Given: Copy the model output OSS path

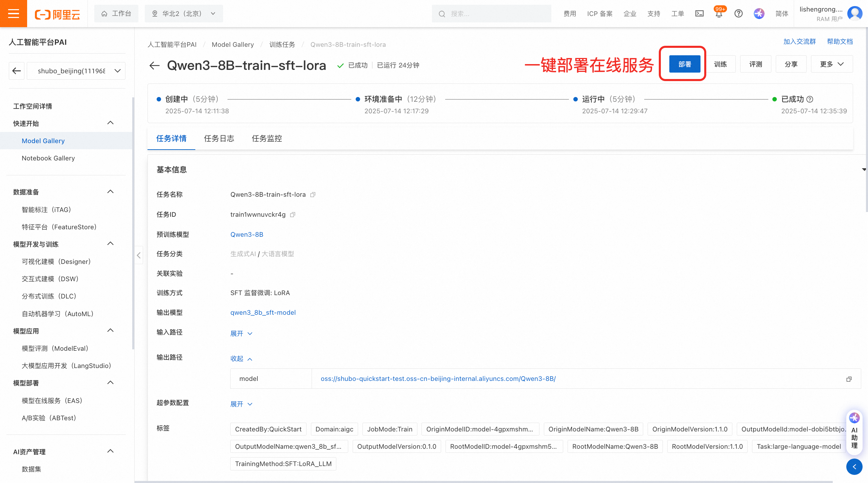Looking at the screenshot, I should (x=849, y=379).
